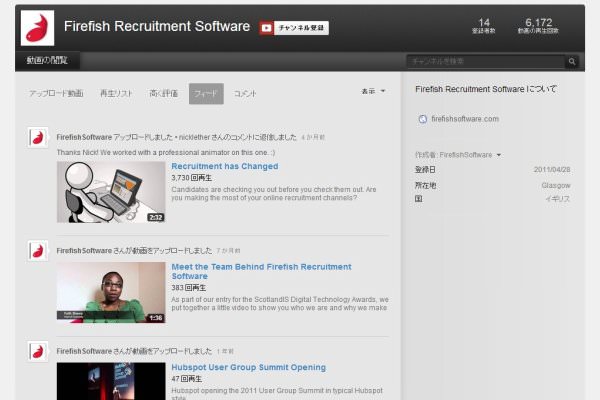This screenshot has height=400, width=600.
Task: Click FirefishSoftware name in 7か月前 post
Action: tap(84, 251)
